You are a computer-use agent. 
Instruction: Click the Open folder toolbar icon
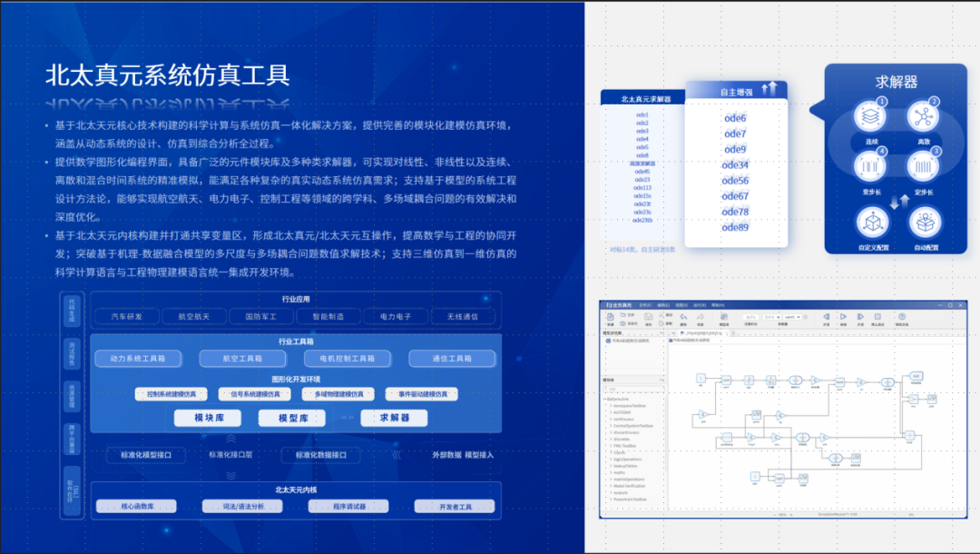click(x=622, y=314)
